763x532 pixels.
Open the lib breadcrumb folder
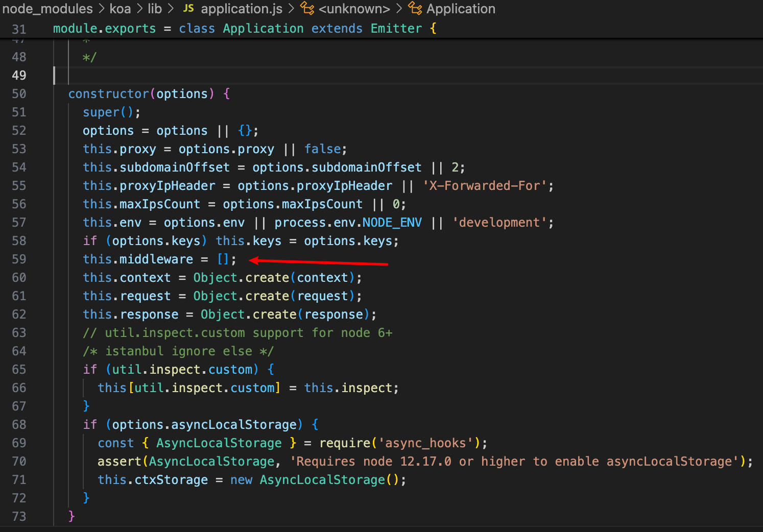click(x=155, y=9)
